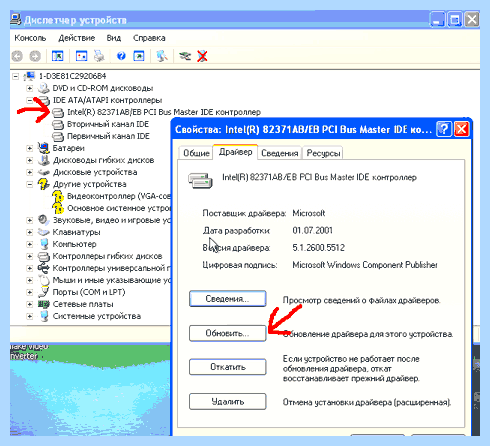Click the DVD и CD-ROM дисководы icon

pos(44,88)
